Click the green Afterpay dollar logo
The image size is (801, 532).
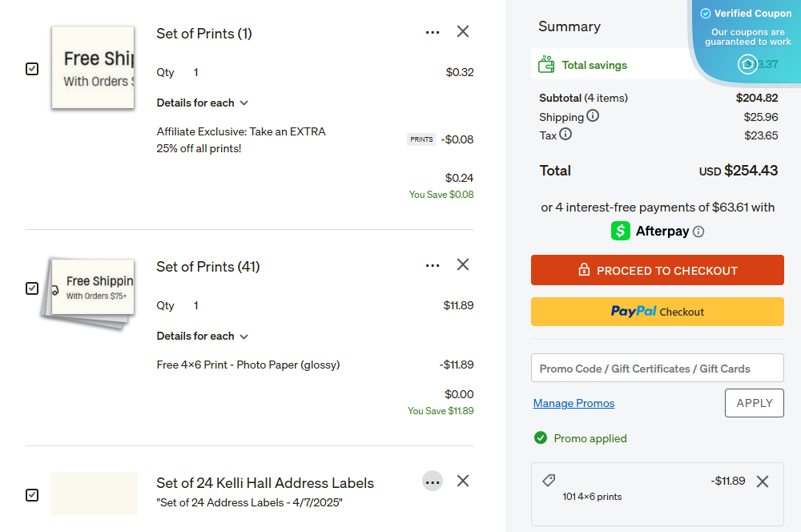click(x=620, y=231)
